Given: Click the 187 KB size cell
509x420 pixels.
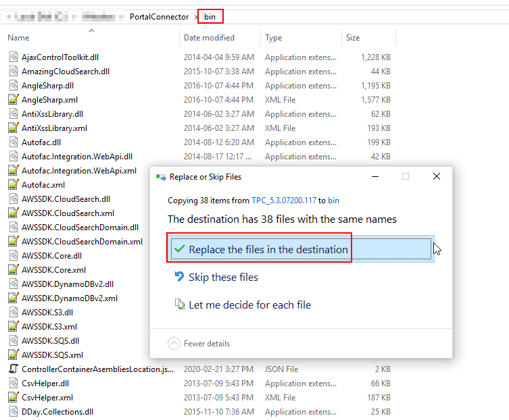Looking at the screenshot, I should [379, 398].
